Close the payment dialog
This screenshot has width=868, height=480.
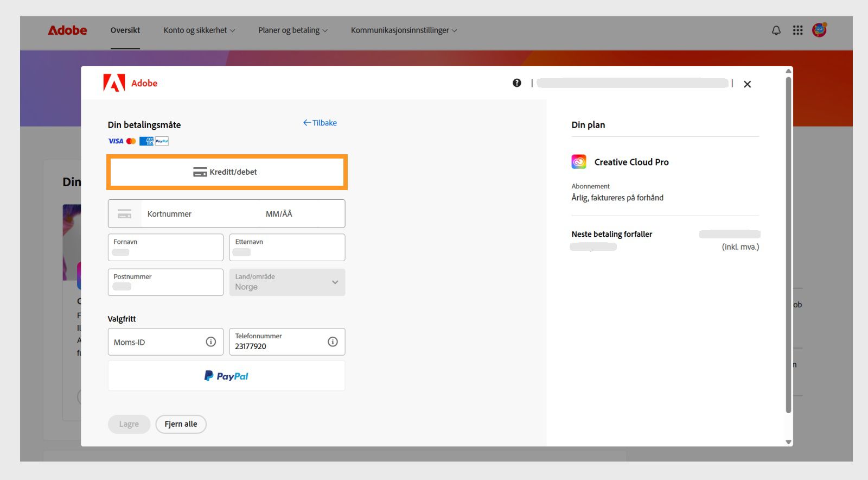click(x=748, y=84)
